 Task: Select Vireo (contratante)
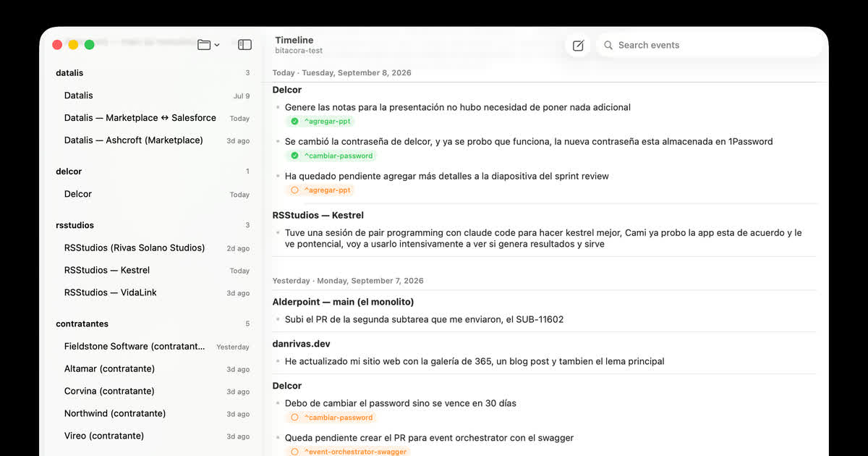[156, 436]
